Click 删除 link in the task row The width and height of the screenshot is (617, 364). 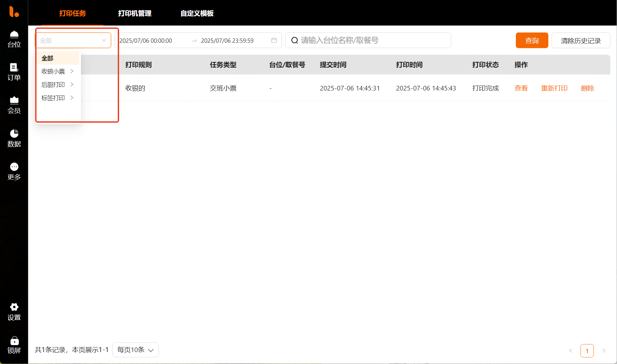[x=587, y=88]
